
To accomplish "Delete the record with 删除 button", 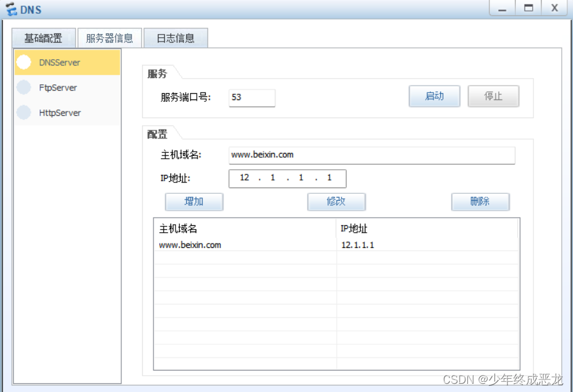I will tap(480, 201).
